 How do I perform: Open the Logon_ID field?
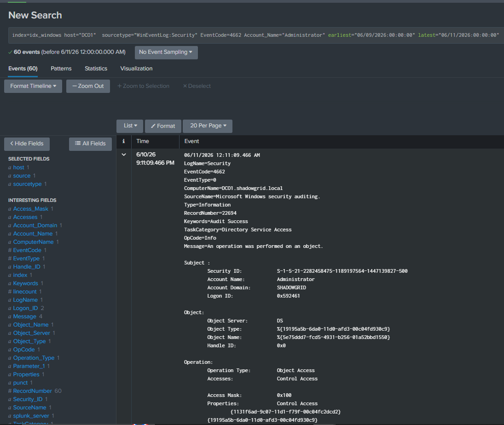[x=25, y=308]
